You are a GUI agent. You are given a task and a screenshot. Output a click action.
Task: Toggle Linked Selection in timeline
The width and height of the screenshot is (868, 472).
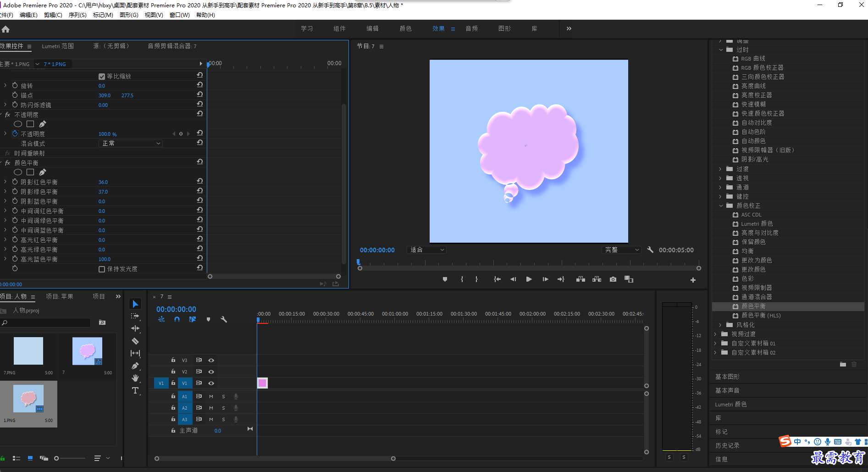[x=193, y=319]
